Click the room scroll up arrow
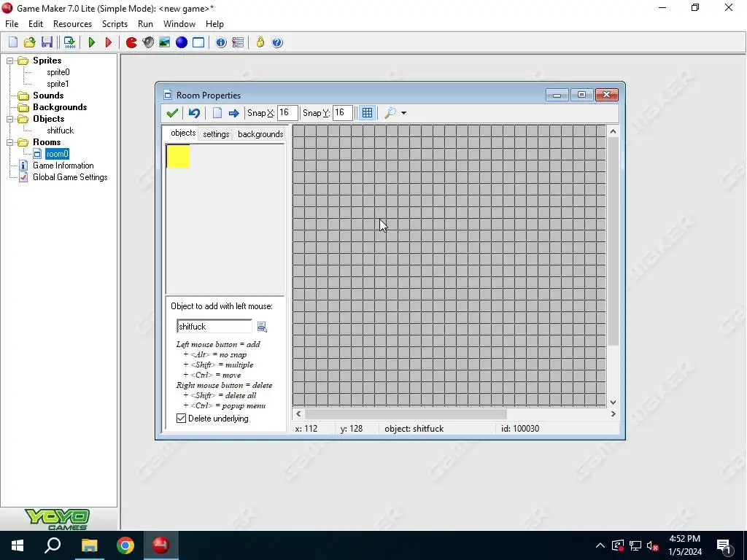This screenshot has width=747, height=560. [613, 131]
